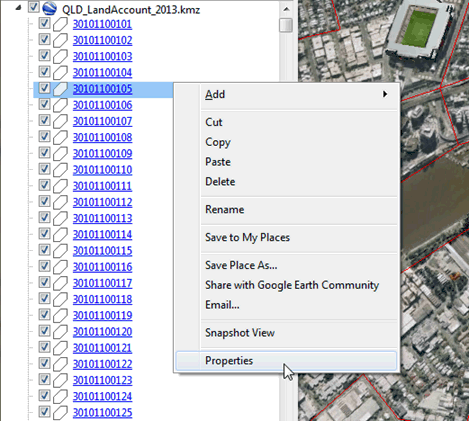Viewport: 469px width, 421px height.
Task: Click the polygon icon next to 30101100106
Action: pyautogui.click(x=60, y=105)
